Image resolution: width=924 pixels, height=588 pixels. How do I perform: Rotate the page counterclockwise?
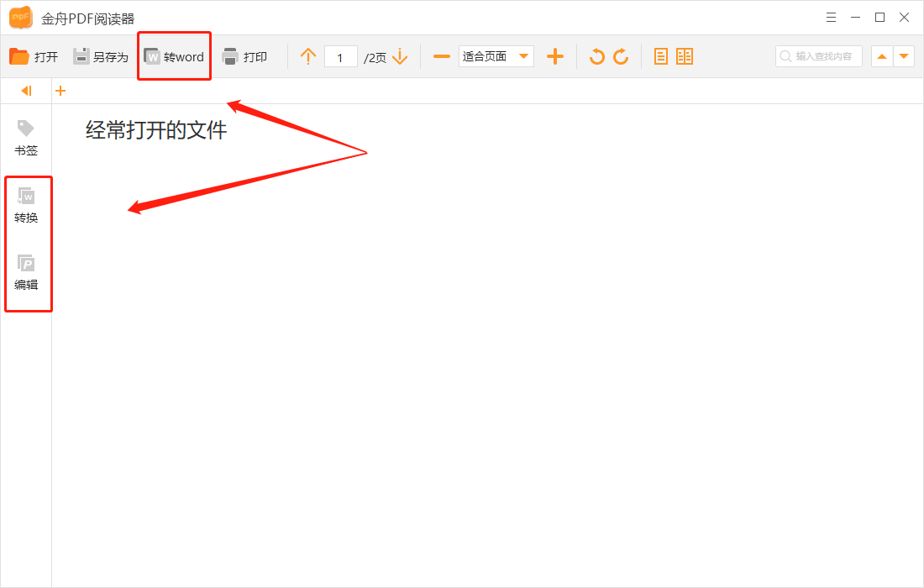coord(597,56)
